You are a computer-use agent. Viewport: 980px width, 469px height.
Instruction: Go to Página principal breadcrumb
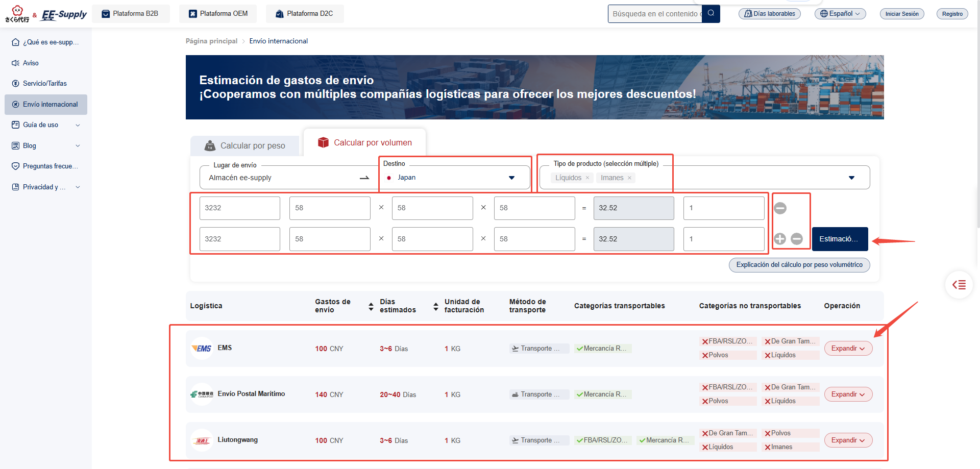[x=211, y=41]
